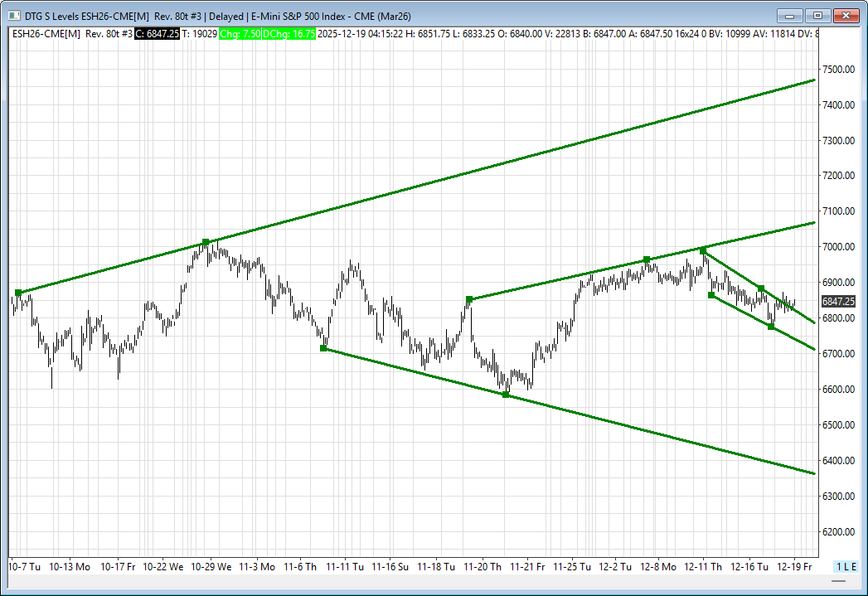Click the 10-29 We date label
Viewport: 868px width, 596px height.
pos(211,567)
